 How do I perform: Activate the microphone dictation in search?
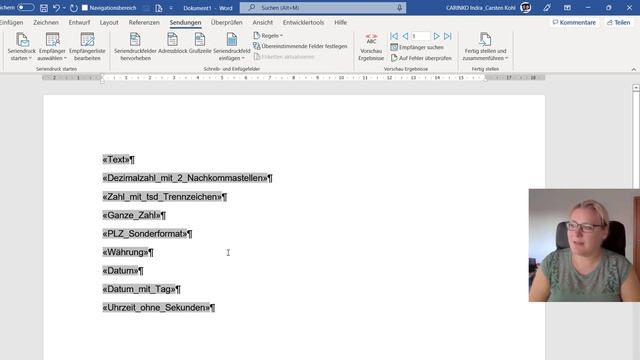pos(399,8)
